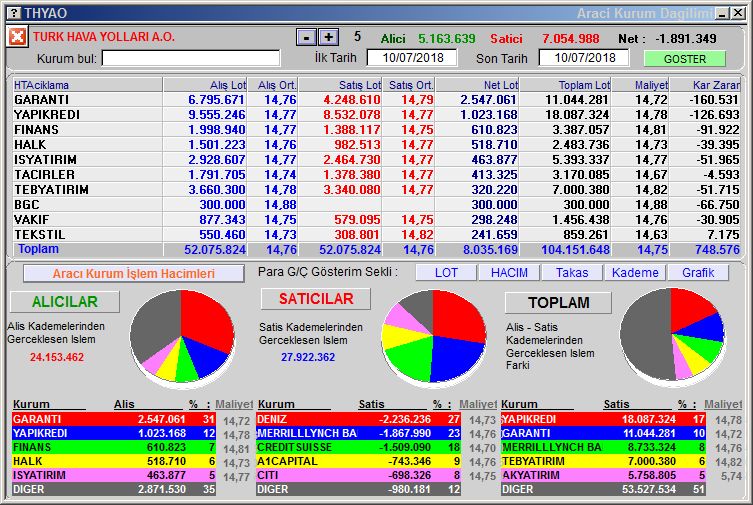The height and width of the screenshot is (505, 753).
Task: Click the green GOSTER button
Action: 685,59
